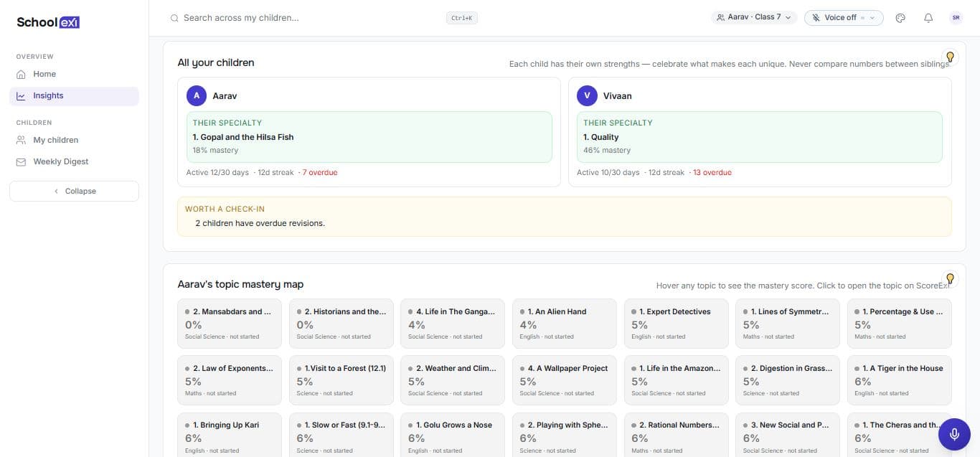Open topic 1. An Alien Hand
The image size is (980, 457).
(565, 323)
